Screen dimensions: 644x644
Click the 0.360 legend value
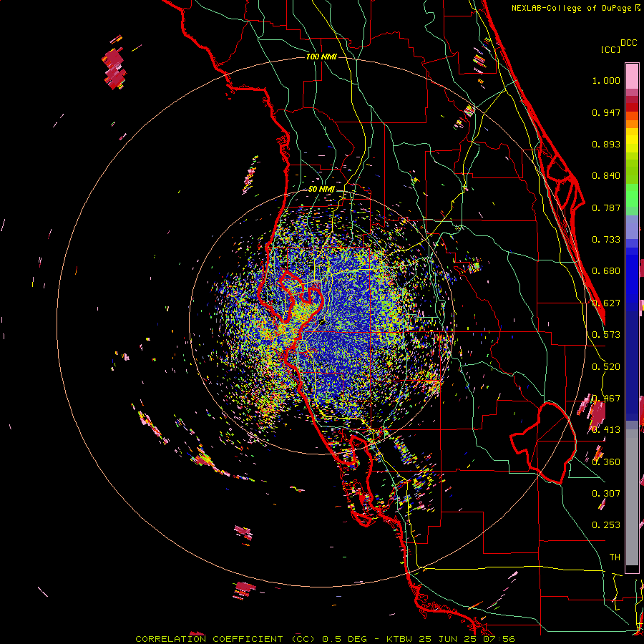point(606,462)
